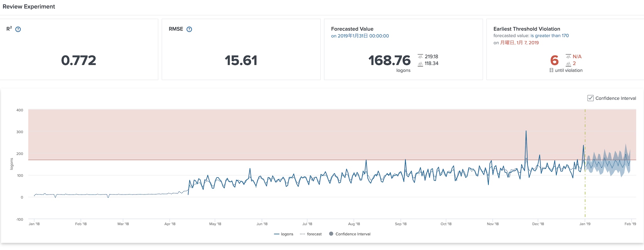644x250 pixels.
Task: Click the Feb '19 x-axis label
Action: tap(630, 224)
